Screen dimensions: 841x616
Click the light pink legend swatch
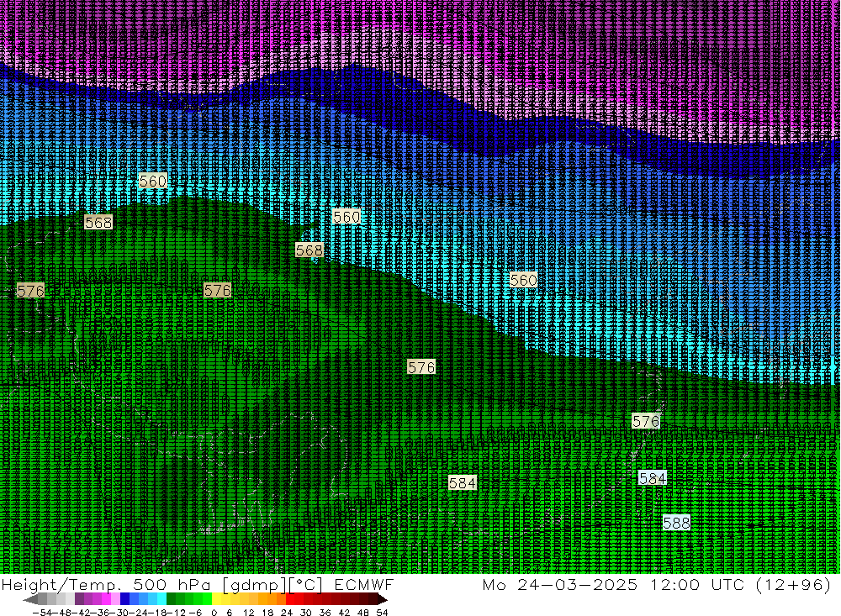pos(115,599)
